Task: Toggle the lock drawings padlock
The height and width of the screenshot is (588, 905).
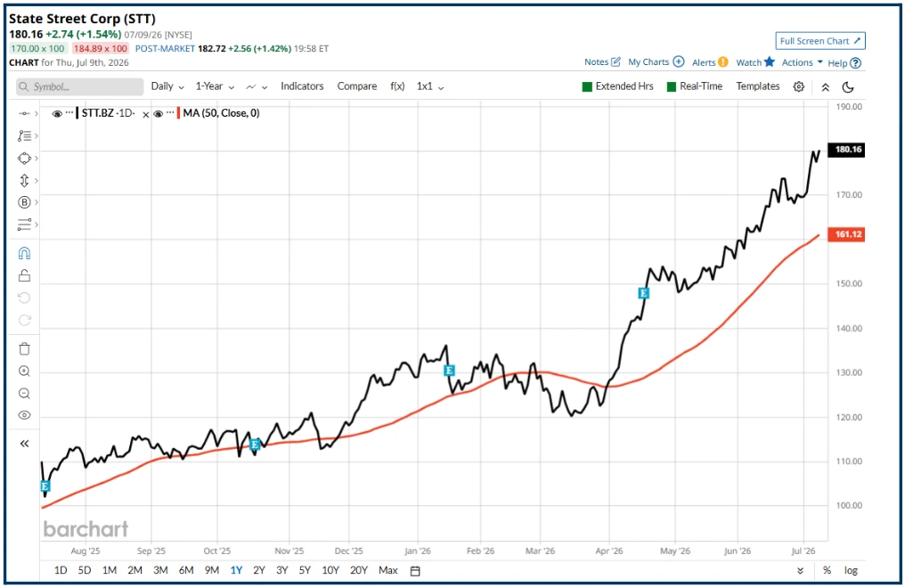Action: click(24, 275)
